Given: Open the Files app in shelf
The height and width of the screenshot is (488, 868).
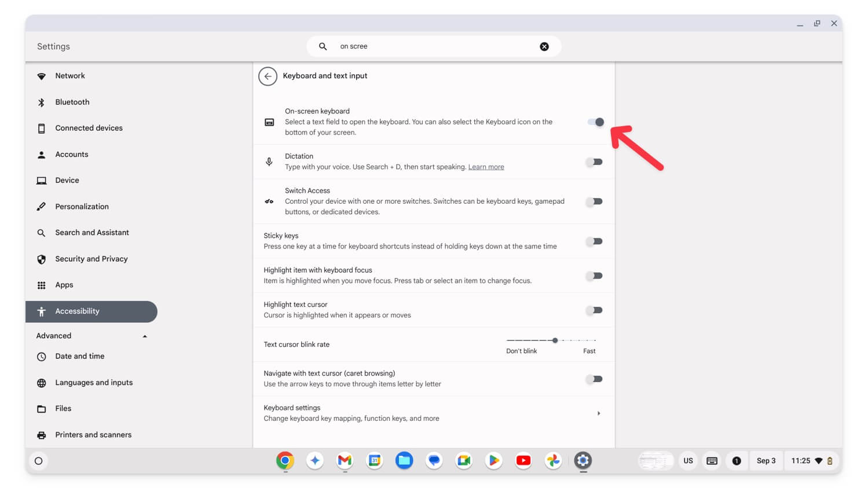Looking at the screenshot, I should point(404,461).
